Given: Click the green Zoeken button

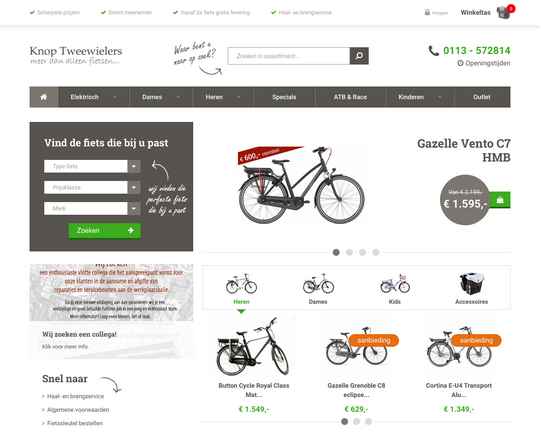Looking at the screenshot, I should (104, 230).
